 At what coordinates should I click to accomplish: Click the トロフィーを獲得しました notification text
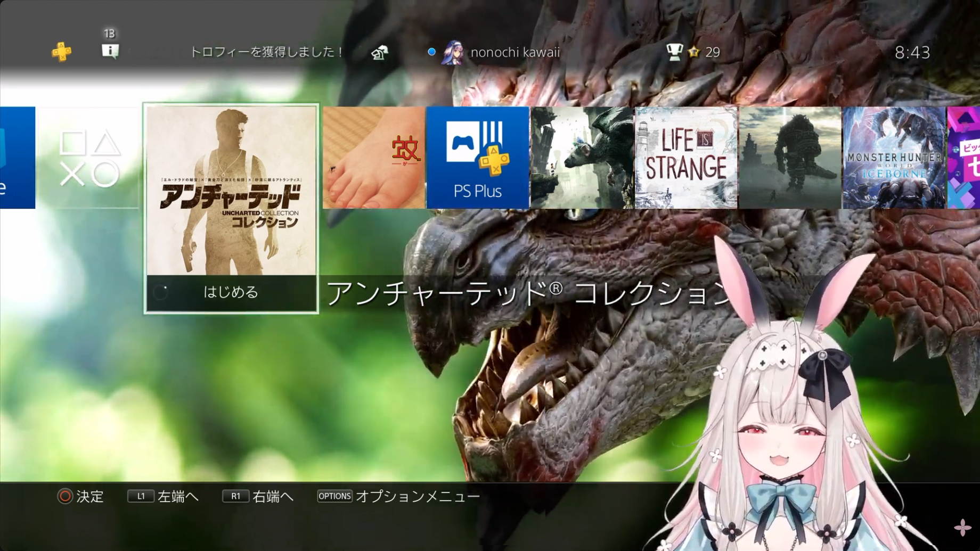tap(267, 52)
